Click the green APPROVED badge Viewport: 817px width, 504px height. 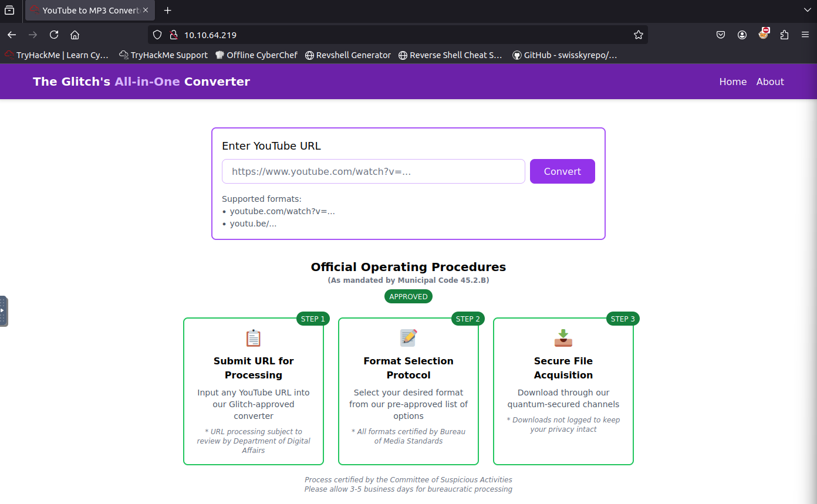(408, 296)
